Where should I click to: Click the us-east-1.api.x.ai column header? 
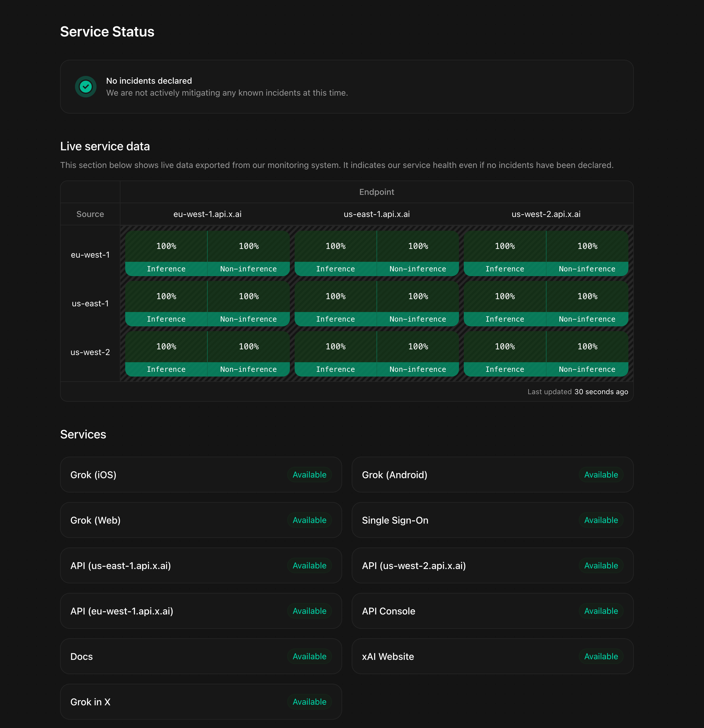pos(377,214)
